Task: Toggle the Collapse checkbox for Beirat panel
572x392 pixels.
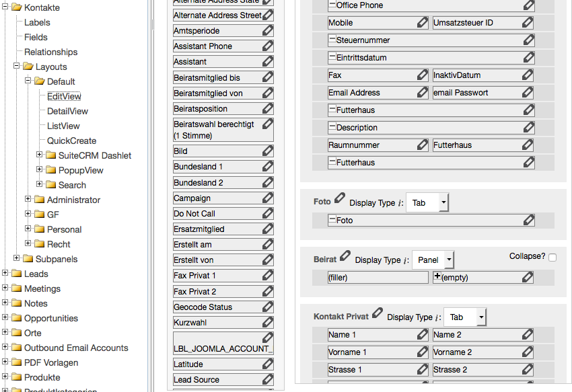Action: coord(552,258)
